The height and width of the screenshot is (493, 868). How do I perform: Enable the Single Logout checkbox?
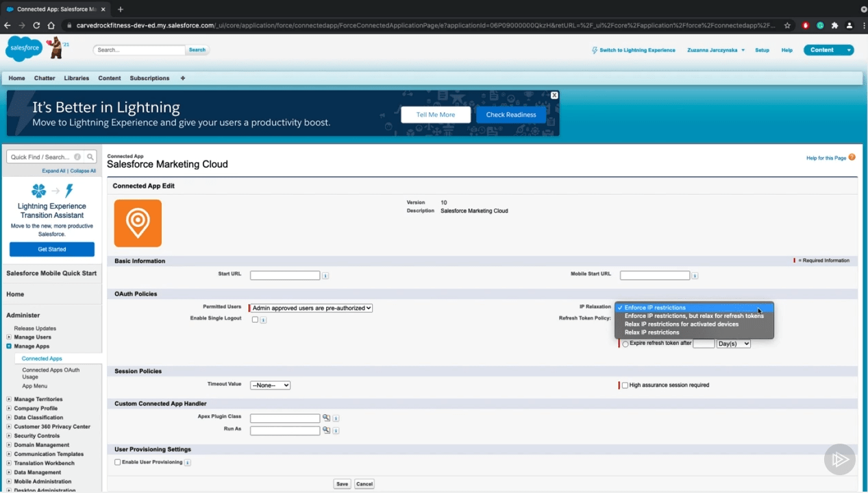(x=255, y=320)
